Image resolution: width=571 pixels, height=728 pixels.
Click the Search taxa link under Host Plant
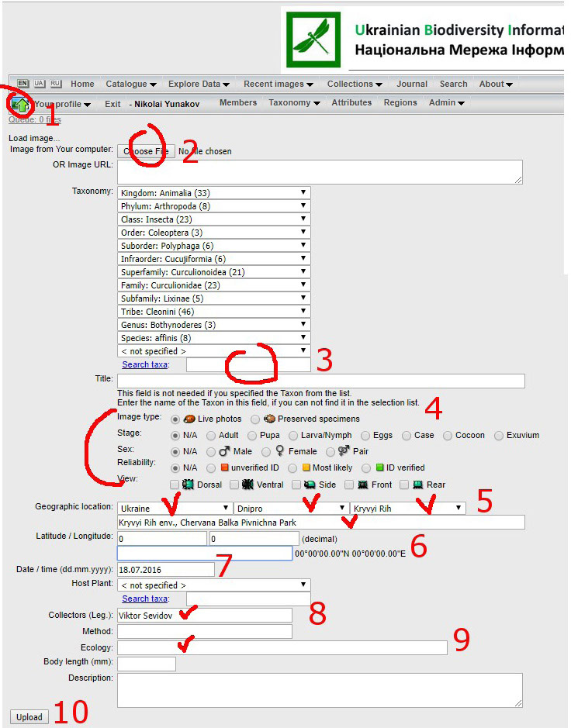click(x=144, y=599)
